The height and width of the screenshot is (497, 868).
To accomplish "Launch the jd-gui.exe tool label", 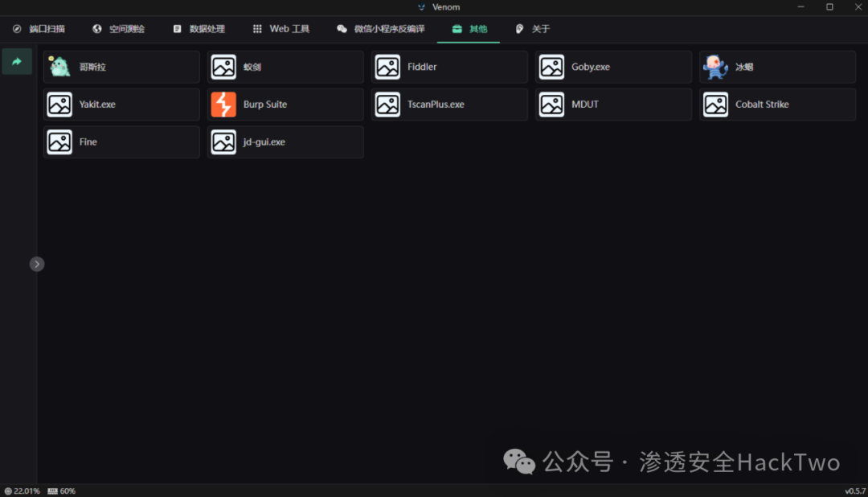I will click(264, 142).
